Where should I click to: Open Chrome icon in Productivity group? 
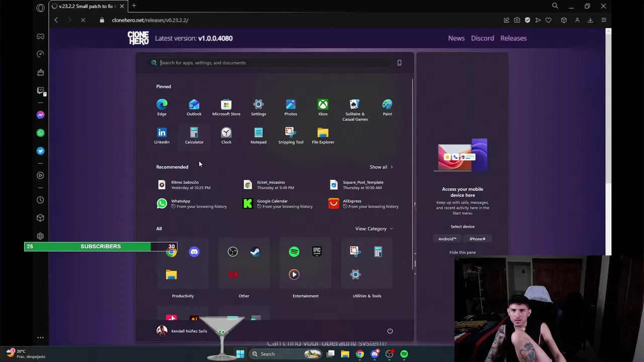[x=172, y=252]
